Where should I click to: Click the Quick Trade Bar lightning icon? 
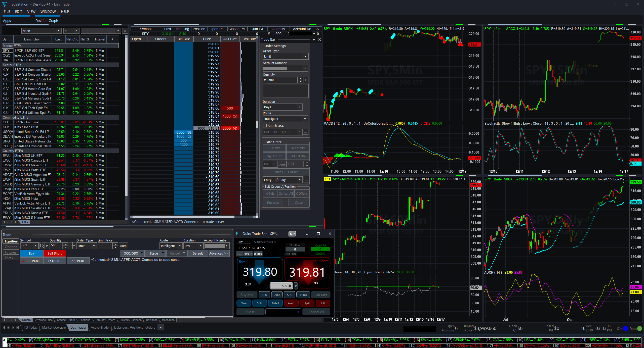pyautogui.click(x=237, y=234)
